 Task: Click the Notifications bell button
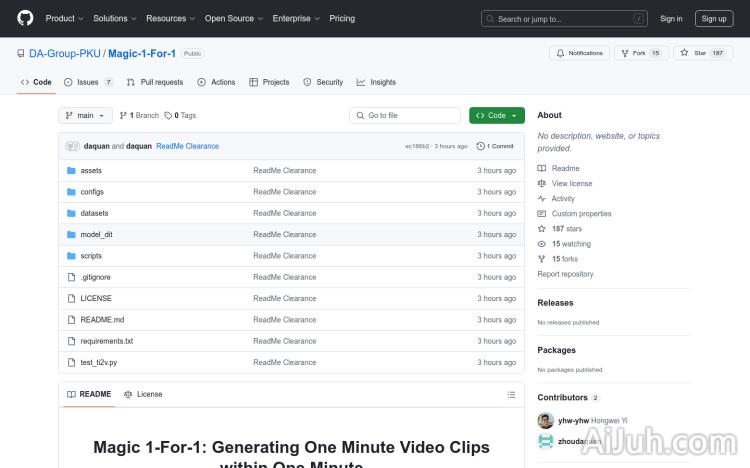[580, 53]
